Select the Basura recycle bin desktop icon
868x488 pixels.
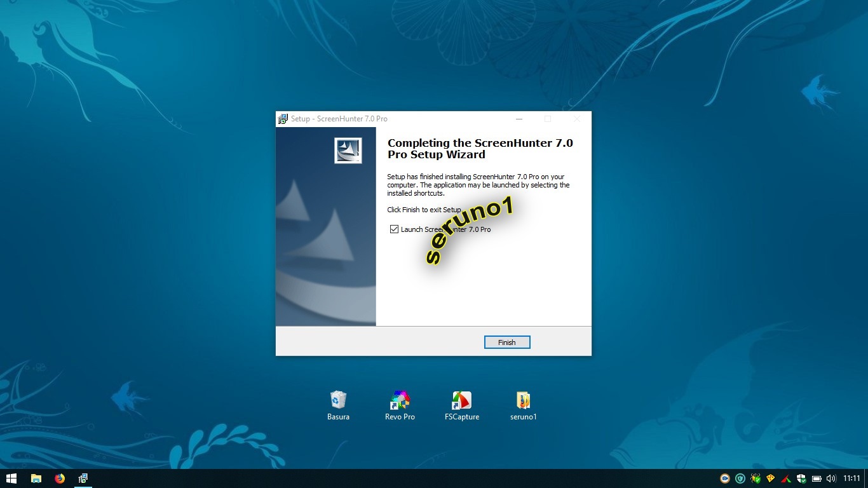click(338, 406)
